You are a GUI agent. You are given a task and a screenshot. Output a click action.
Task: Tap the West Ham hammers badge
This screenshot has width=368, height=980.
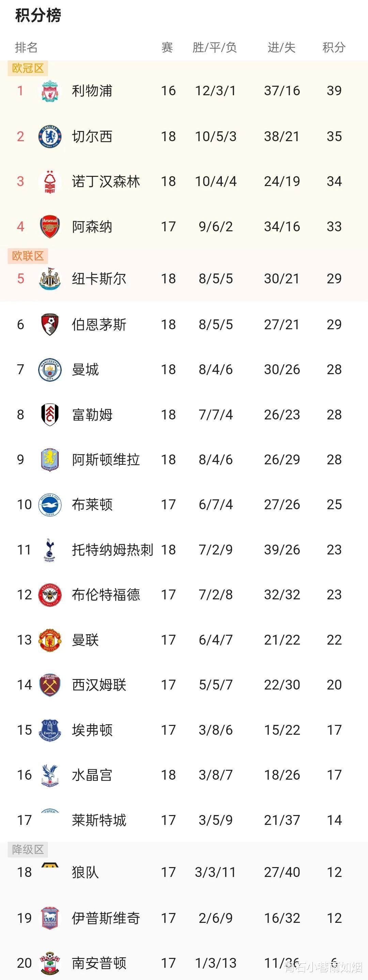[x=50, y=685]
